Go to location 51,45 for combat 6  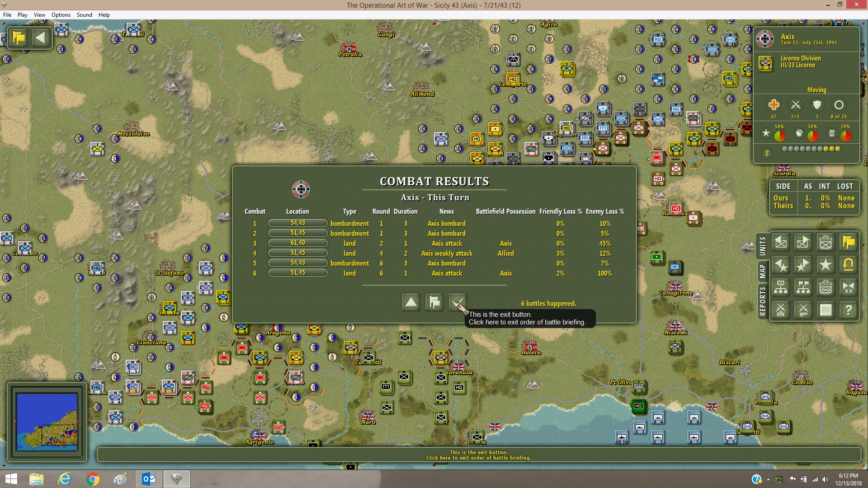(x=298, y=273)
